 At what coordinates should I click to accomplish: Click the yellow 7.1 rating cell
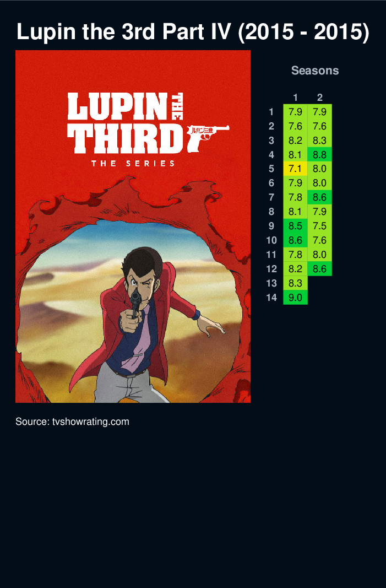(x=295, y=169)
